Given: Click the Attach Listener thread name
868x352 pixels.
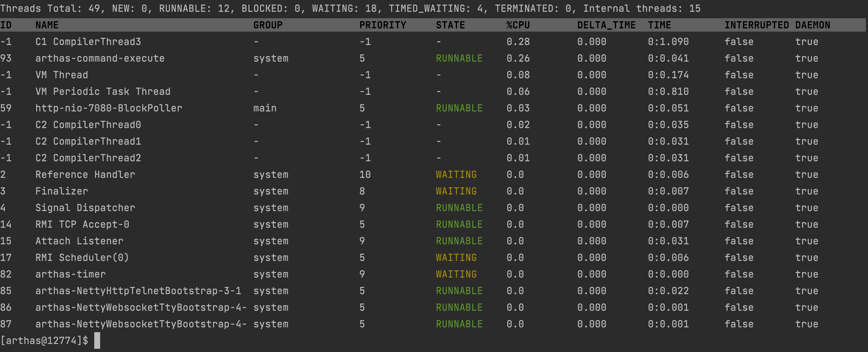Looking at the screenshot, I should coord(79,241).
